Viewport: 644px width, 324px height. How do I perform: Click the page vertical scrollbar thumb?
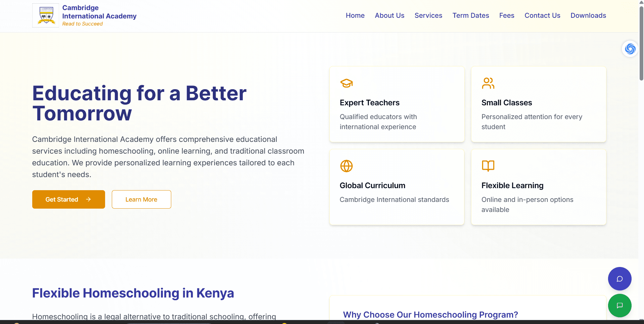641,44
